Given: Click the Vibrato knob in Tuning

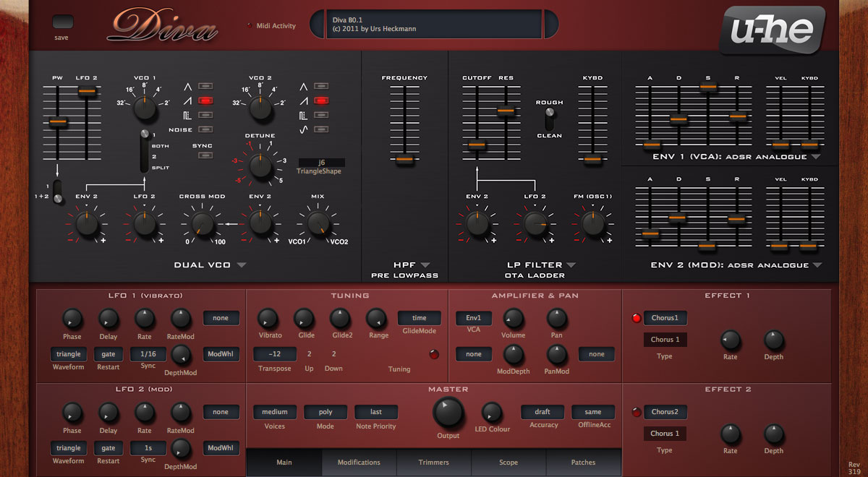Looking at the screenshot, I should [268, 318].
